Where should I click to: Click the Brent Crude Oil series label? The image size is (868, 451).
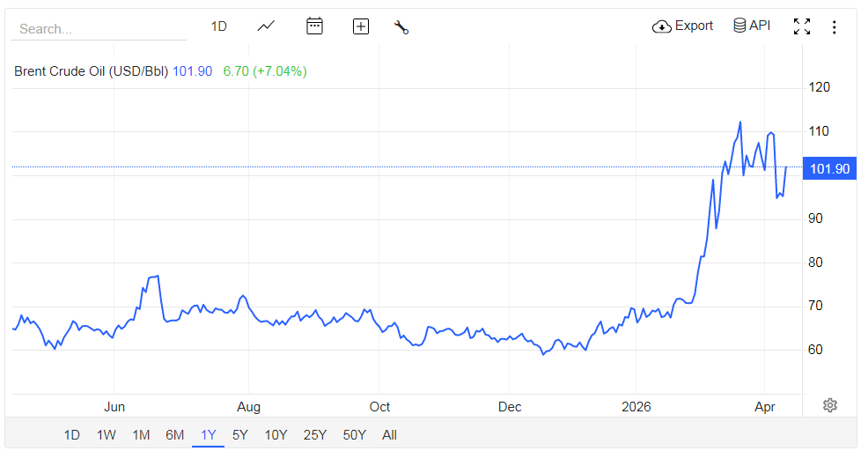(x=91, y=71)
